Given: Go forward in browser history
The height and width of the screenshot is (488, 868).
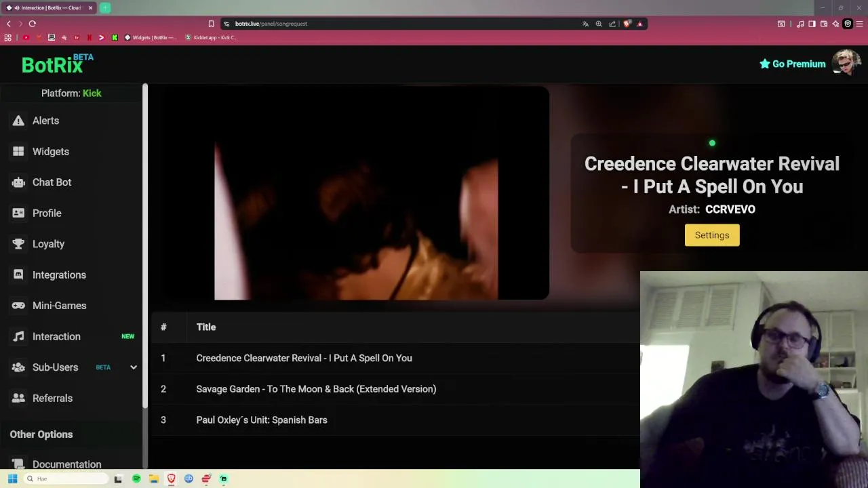Looking at the screenshot, I should click(x=20, y=24).
